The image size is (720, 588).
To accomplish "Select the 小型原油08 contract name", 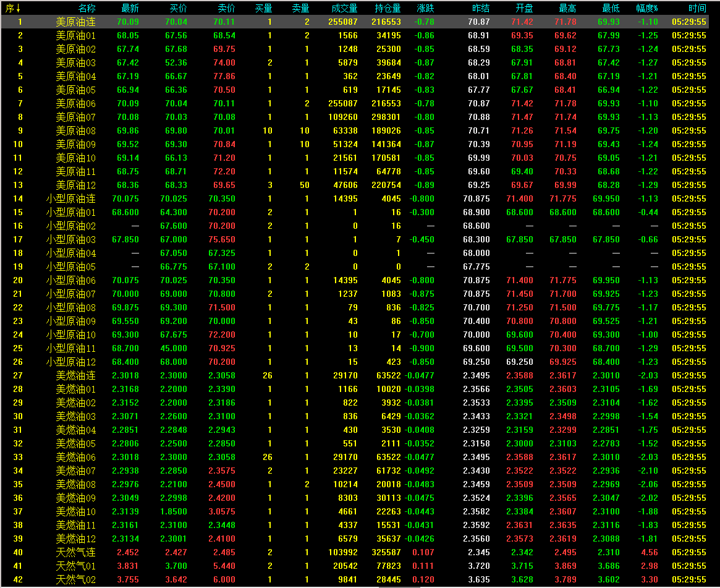I will 70,307.
